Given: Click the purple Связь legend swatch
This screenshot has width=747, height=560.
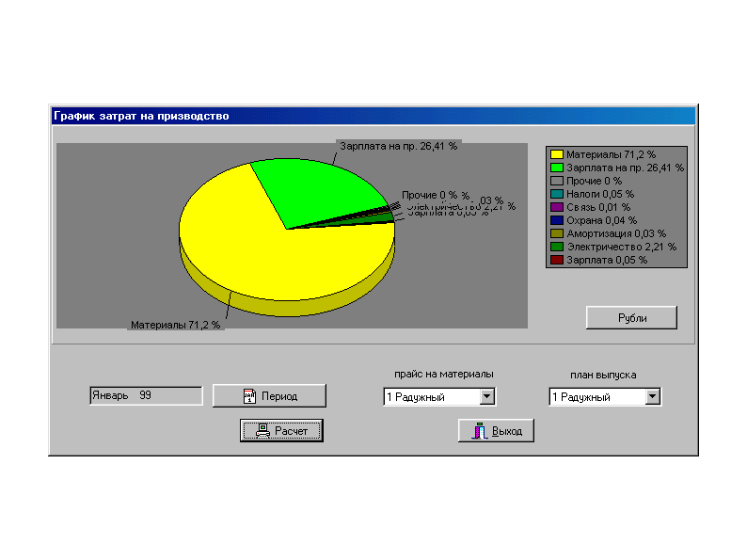Looking at the screenshot, I should tap(557, 206).
